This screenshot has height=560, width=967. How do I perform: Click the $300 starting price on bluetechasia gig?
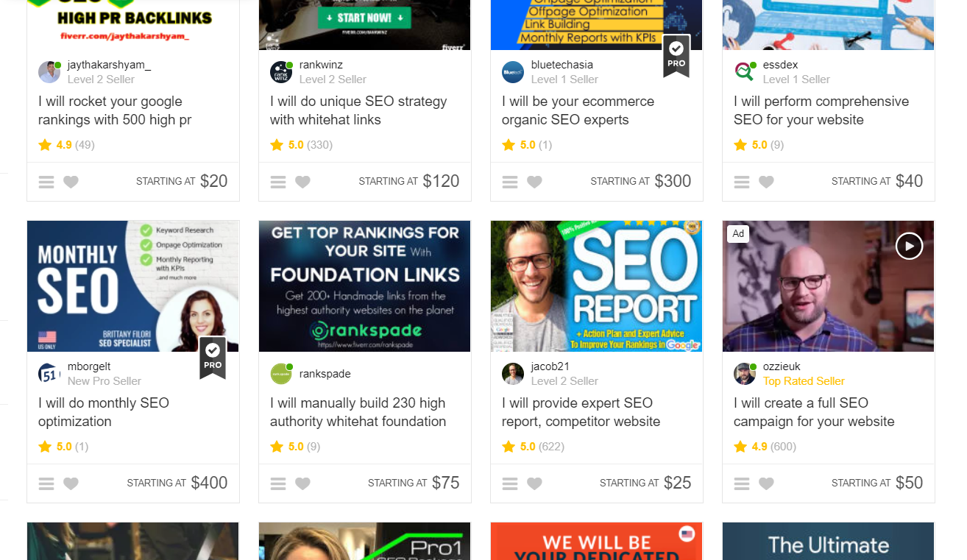(673, 181)
